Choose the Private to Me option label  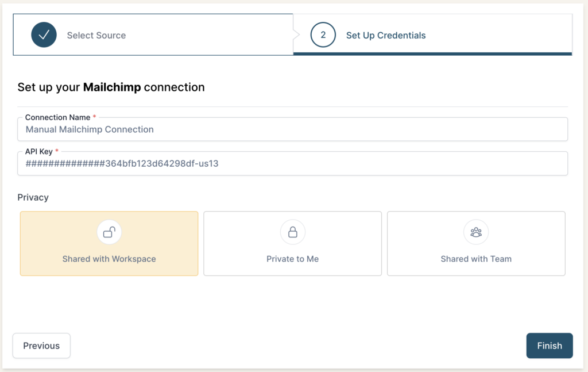pos(292,259)
